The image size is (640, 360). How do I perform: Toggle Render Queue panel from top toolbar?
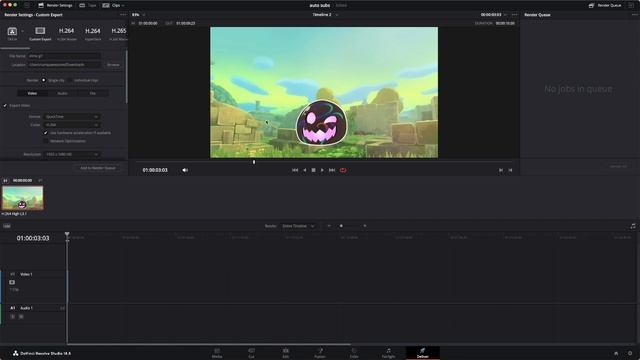605,5
